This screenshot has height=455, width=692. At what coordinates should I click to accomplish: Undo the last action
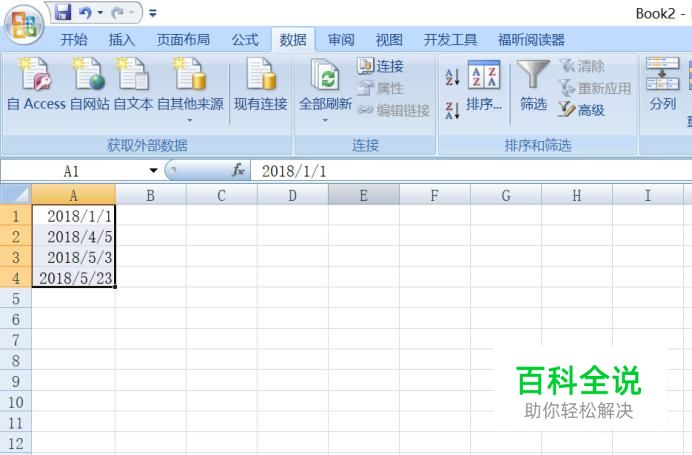click(85, 13)
